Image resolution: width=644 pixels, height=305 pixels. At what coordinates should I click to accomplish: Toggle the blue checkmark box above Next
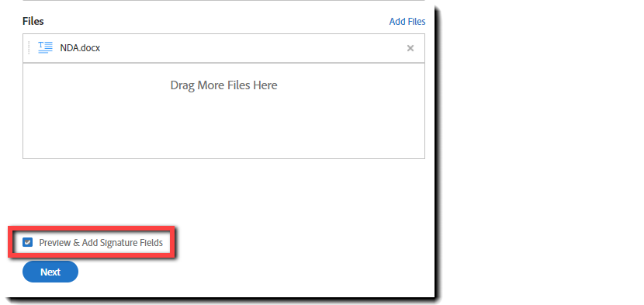(27, 242)
